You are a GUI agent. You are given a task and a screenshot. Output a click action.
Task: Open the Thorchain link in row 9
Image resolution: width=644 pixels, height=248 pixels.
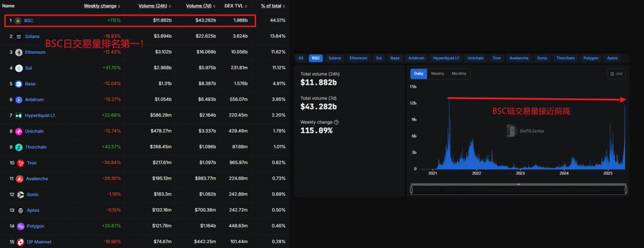(36, 147)
